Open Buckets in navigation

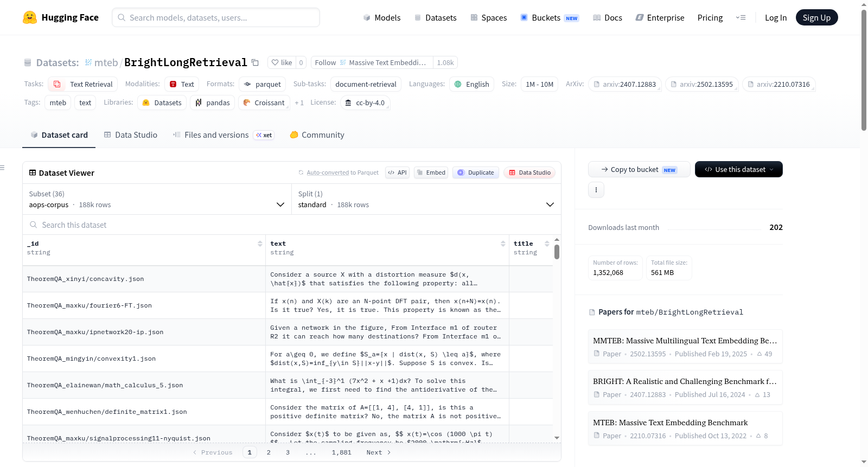pyautogui.click(x=550, y=18)
